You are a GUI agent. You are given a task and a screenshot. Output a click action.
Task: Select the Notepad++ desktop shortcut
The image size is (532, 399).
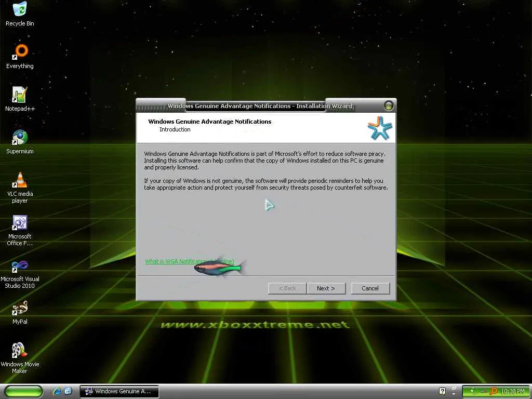click(20, 99)
